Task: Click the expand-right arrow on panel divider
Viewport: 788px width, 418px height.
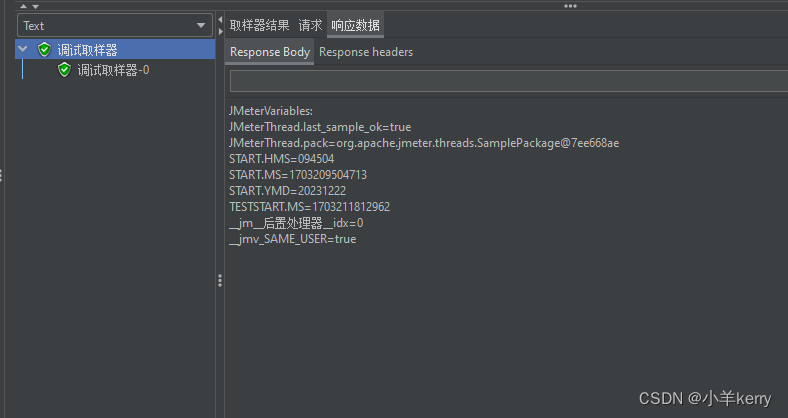Action: coord(220,31)
